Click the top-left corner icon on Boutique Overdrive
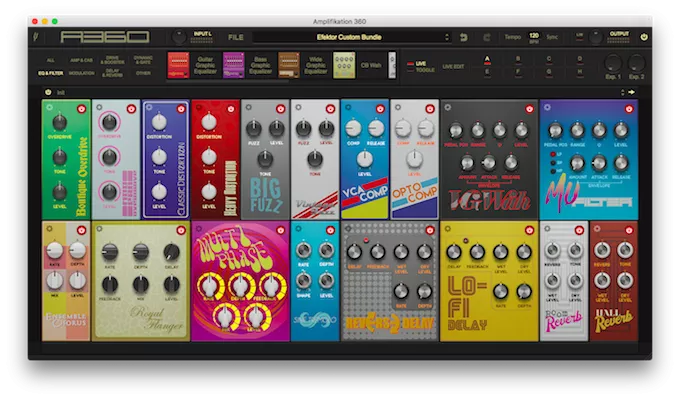 click(49, 107)
